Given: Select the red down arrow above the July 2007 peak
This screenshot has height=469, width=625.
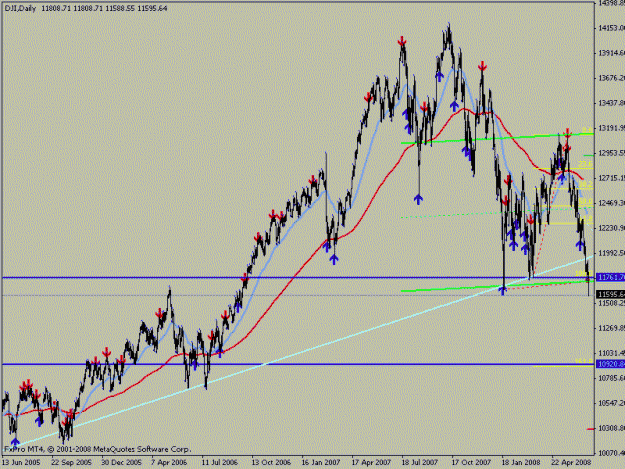Looking at the screenshot, I should tap(402, 41).
